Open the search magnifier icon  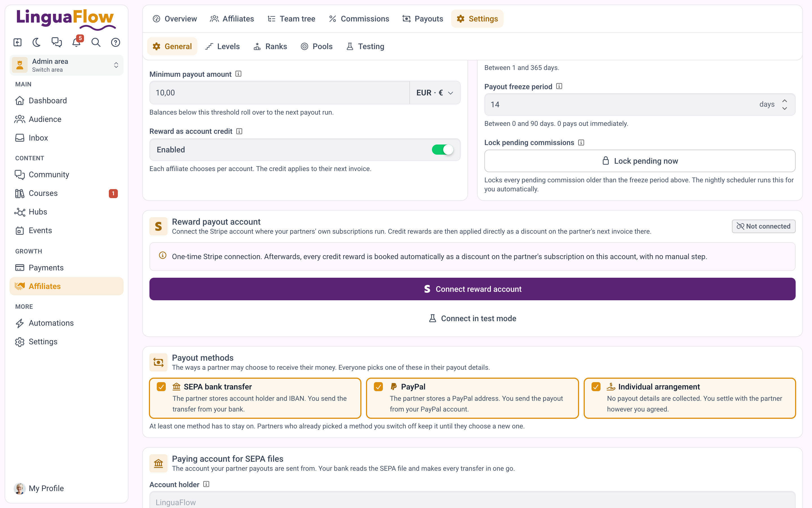point(96,42)
